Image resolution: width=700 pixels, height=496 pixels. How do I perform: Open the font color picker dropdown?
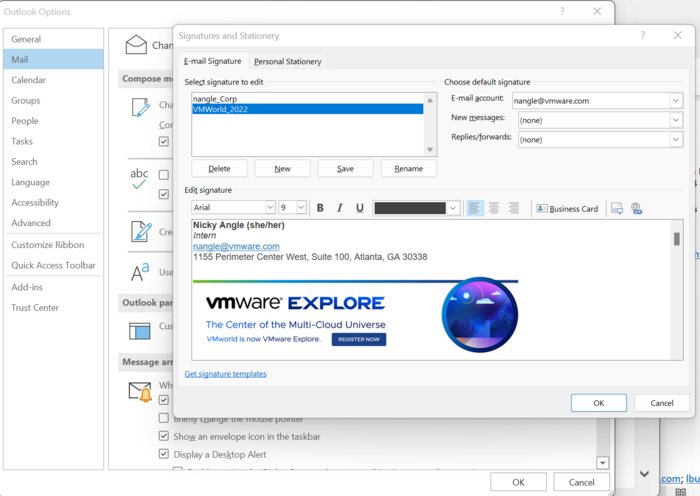453,208
